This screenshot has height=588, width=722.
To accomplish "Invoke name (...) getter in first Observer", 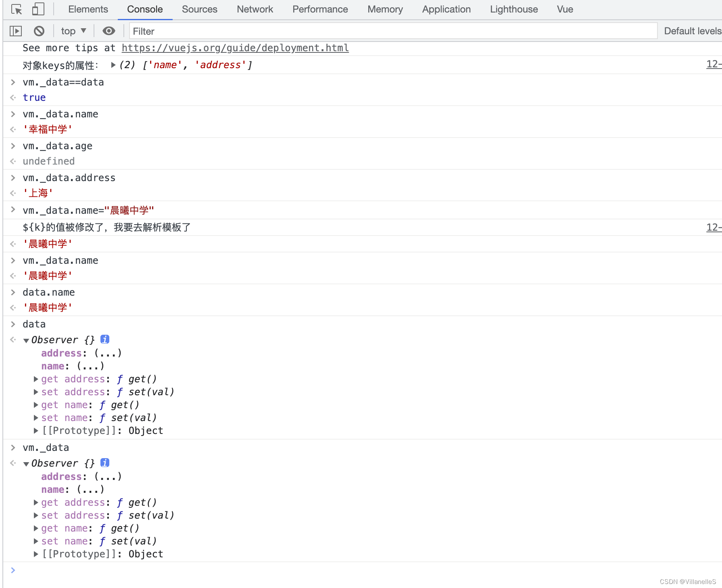I will click(x=91, y=366).
